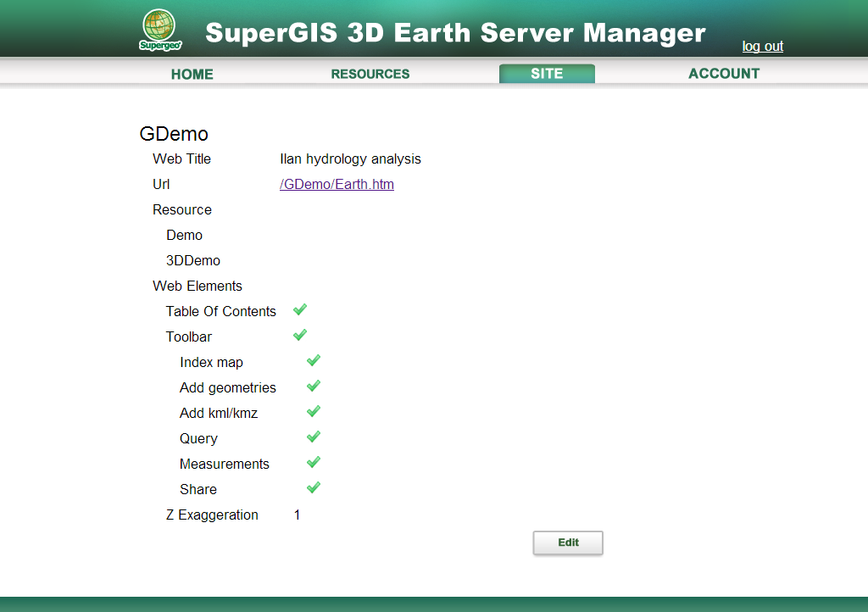The height and width of the screenshot is (612, 868).
Task: Select the SITE tab
Action: pyautogui.click(x=547, y=74)
